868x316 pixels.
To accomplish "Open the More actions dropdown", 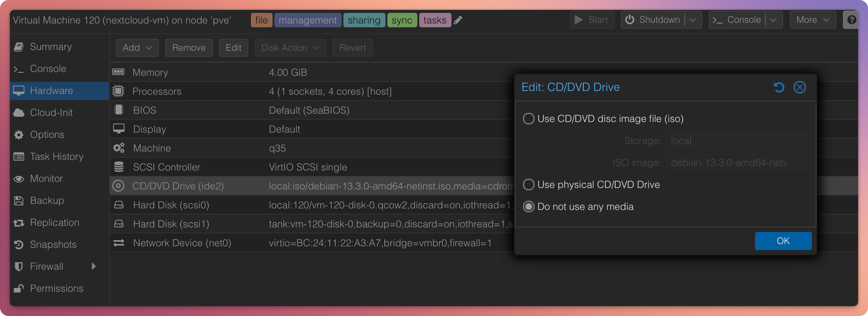I will point(813,20).
